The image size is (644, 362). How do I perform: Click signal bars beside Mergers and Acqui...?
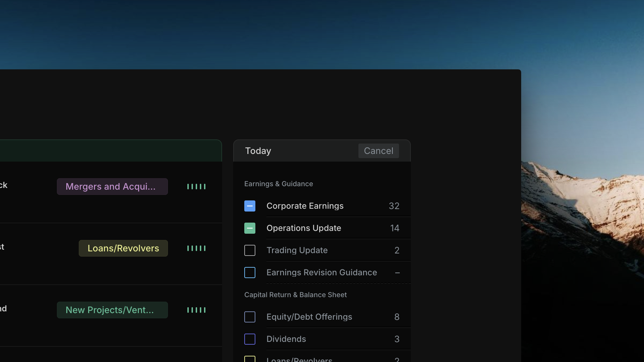pyautogui.click(x=196, y=187)
